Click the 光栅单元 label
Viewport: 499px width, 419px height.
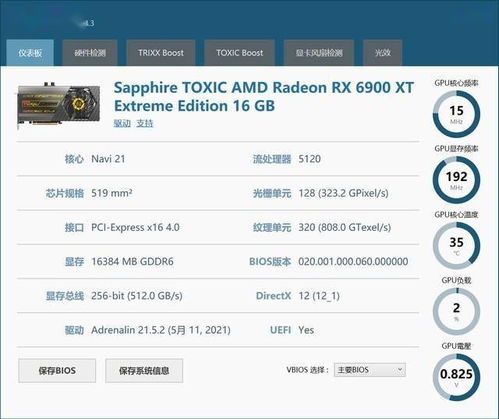tap(272, 193)
